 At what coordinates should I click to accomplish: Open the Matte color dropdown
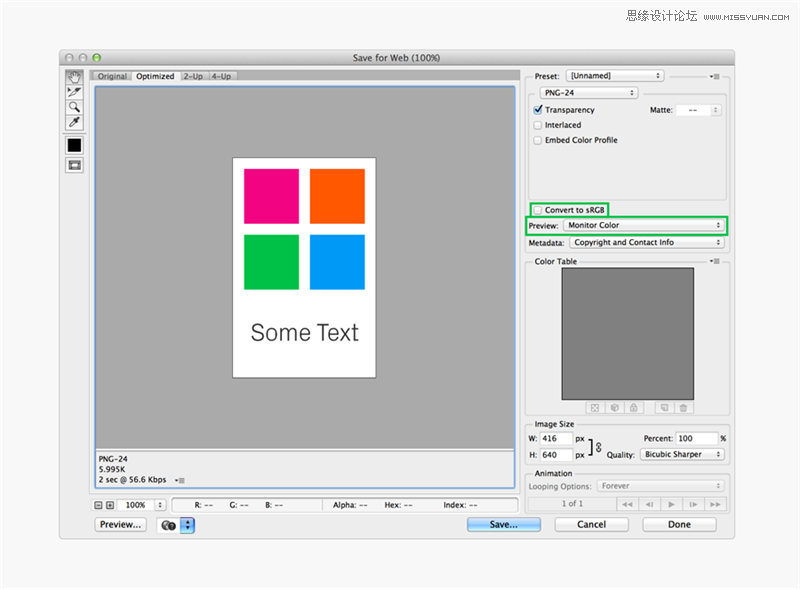coord(698,110)
